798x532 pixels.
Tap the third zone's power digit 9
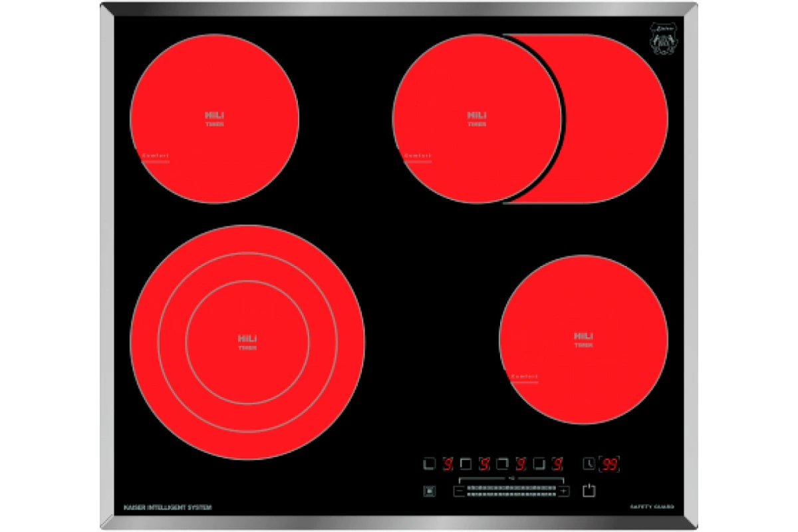[521, 463]
